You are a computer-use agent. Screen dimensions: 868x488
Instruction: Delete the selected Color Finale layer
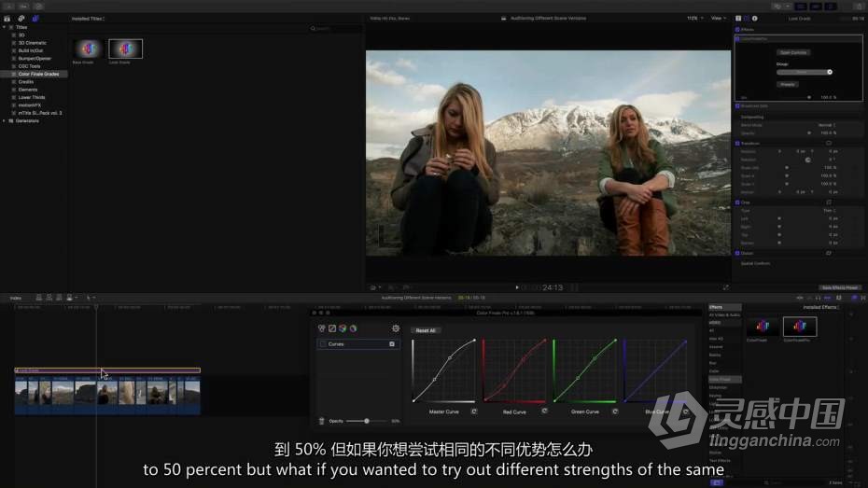pyautogui.click(x=322, y=421)
